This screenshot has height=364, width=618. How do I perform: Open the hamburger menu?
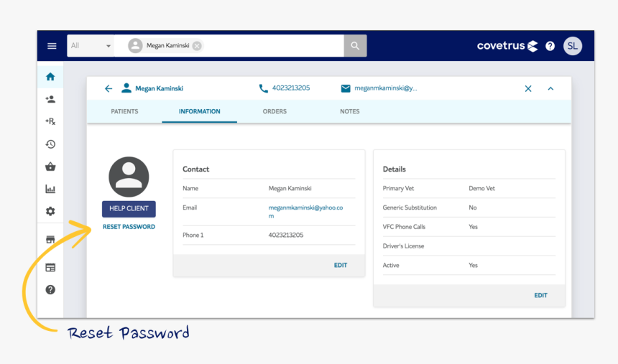(x=52, y=46)
